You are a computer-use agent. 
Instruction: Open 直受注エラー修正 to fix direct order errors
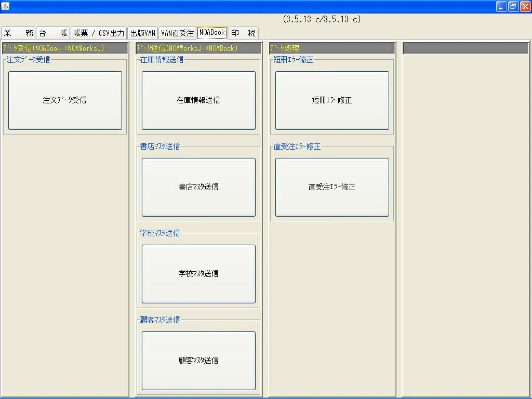[x=332, y=187]
